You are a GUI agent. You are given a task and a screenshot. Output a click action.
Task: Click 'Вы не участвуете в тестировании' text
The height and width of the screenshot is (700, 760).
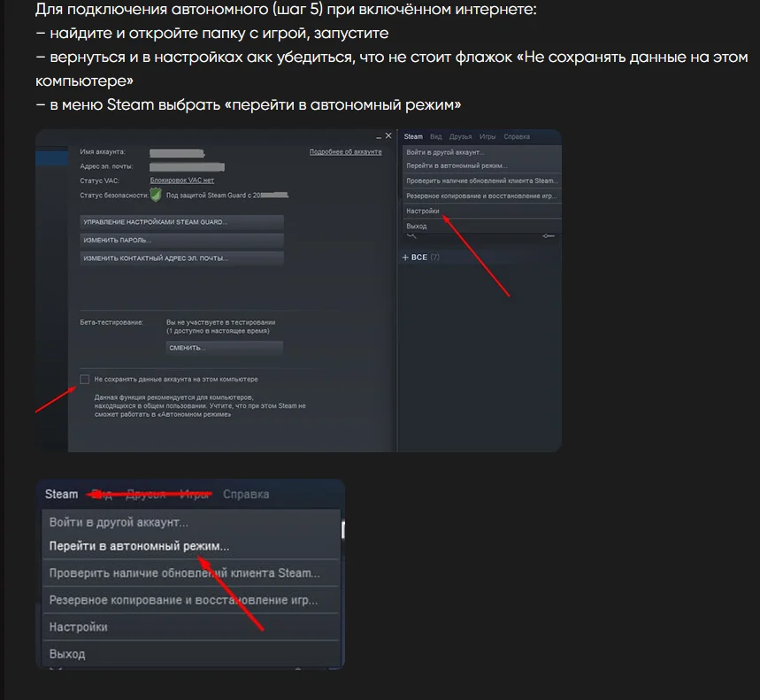(220, 322)
